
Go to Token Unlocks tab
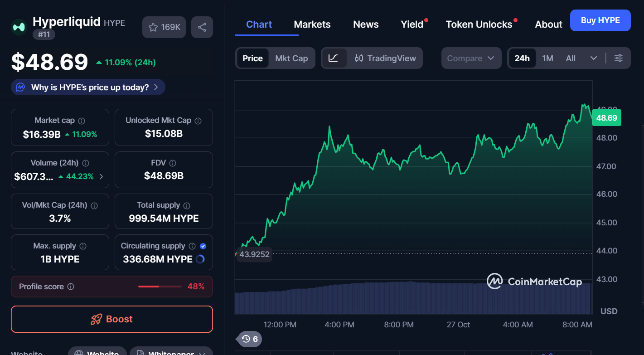point(479,24)
